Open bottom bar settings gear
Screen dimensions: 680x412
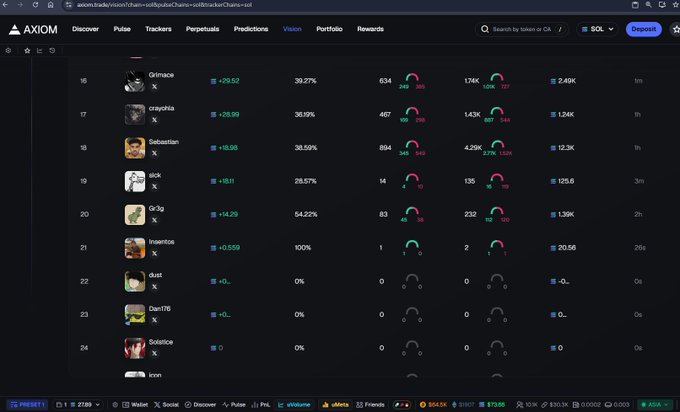pyautogui.click(x=115, y=405)
